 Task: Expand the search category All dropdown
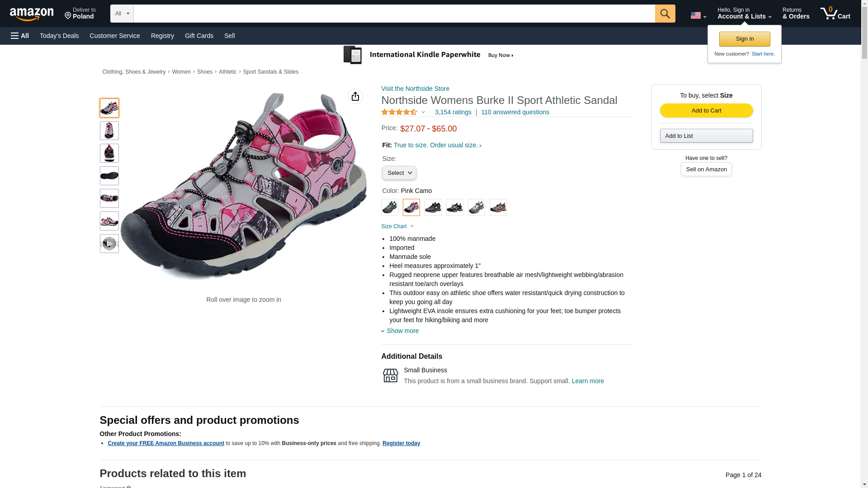pos(122,14)
